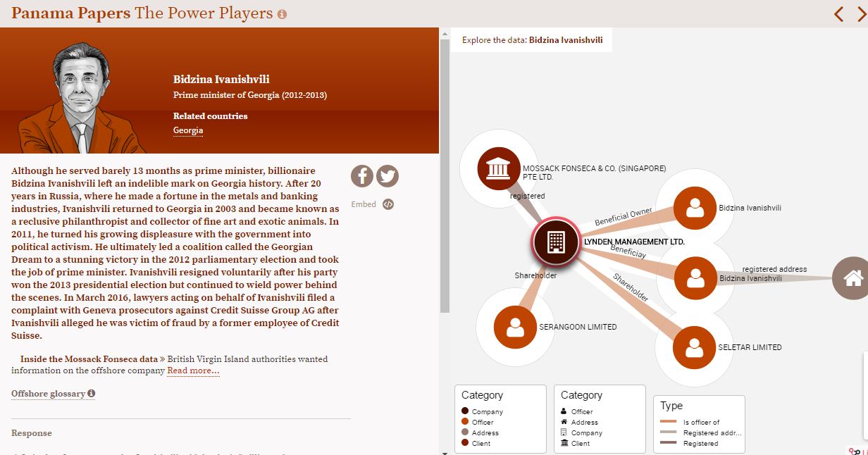This screenshot has width=868, height=455.
Task: Click the article panel vertical scrollbar
Action: click(445, 176)
